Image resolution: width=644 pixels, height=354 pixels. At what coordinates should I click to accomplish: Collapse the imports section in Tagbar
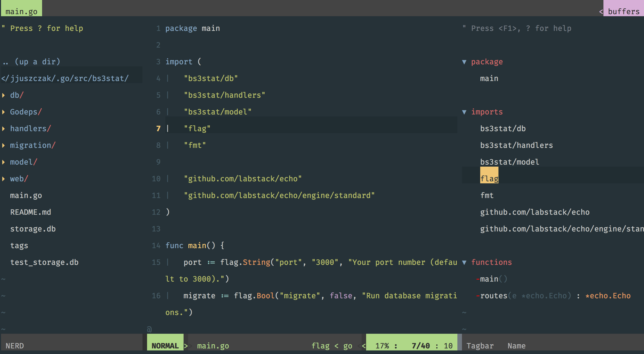[x=464, y=112]
